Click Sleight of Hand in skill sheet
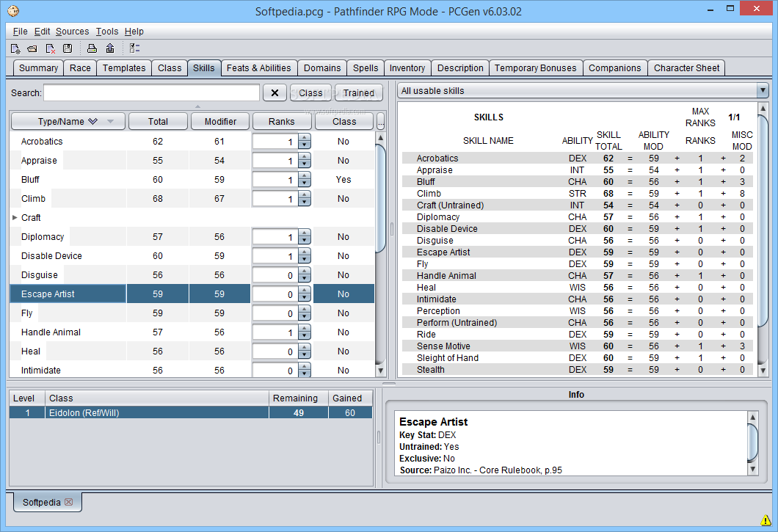 pyautogui.click(x=448, y=358)
